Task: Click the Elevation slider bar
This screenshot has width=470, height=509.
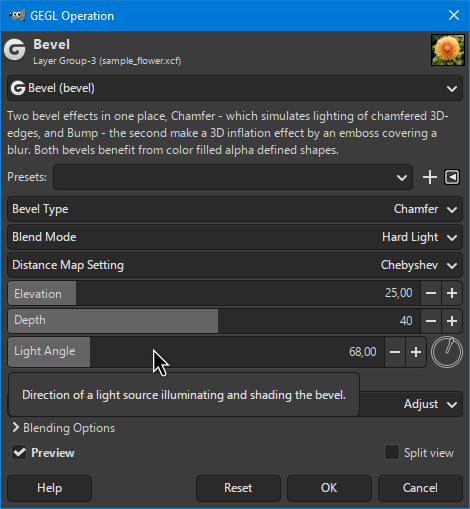Action: (x=214, y=293)
